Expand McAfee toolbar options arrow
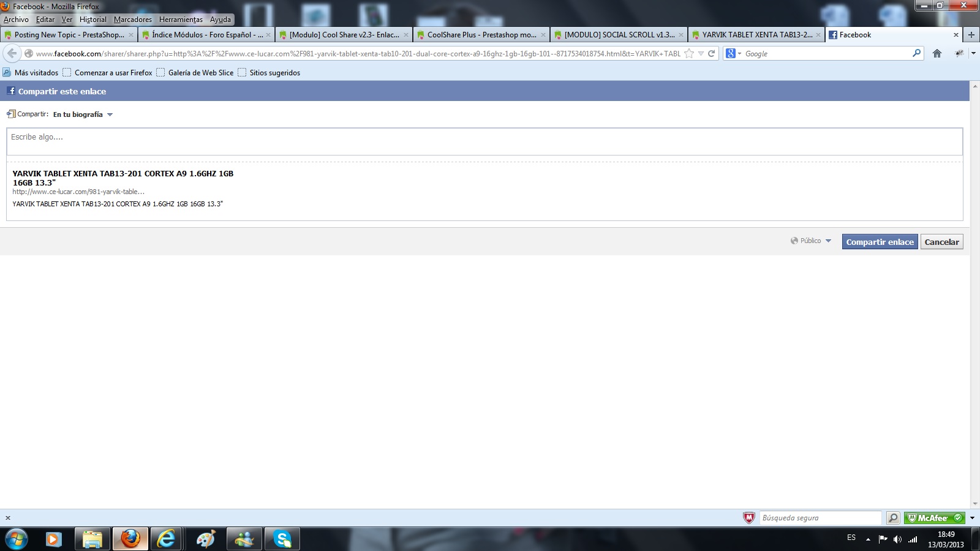Image resolution: width=980 pixels, height=551 pixels. pyautogui.click(x=972, y=518)
